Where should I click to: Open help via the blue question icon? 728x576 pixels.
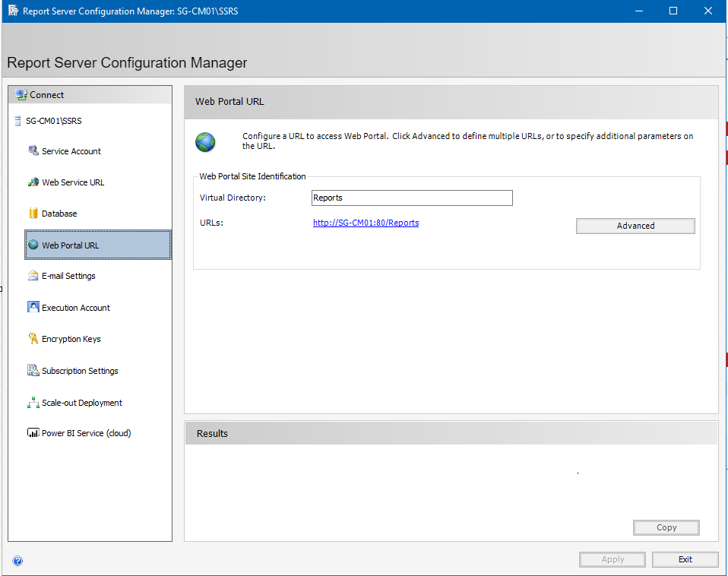(17, 561)
